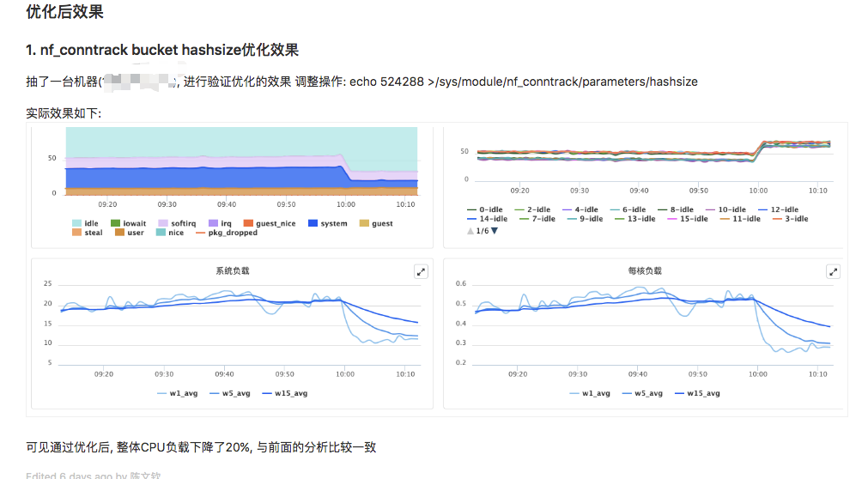
Task: Click the 每核负载 chart title
Action: pos(645,270)
